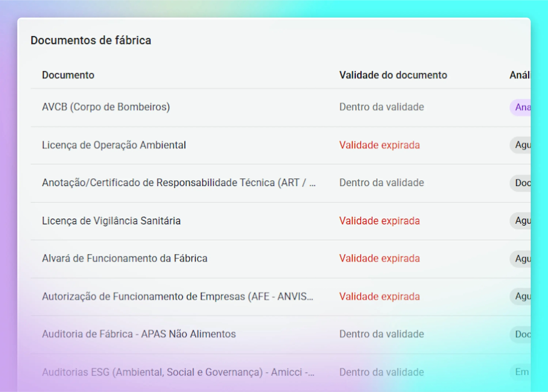Sort by the Documento column header
This screenshot has width=548, height=392.
[x=68, y=75]
